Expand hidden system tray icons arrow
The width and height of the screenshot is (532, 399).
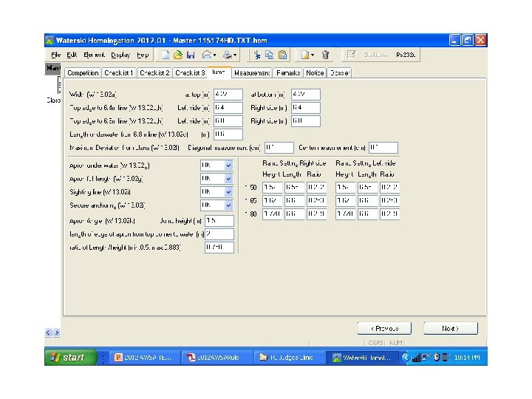[x=406, y=358]
